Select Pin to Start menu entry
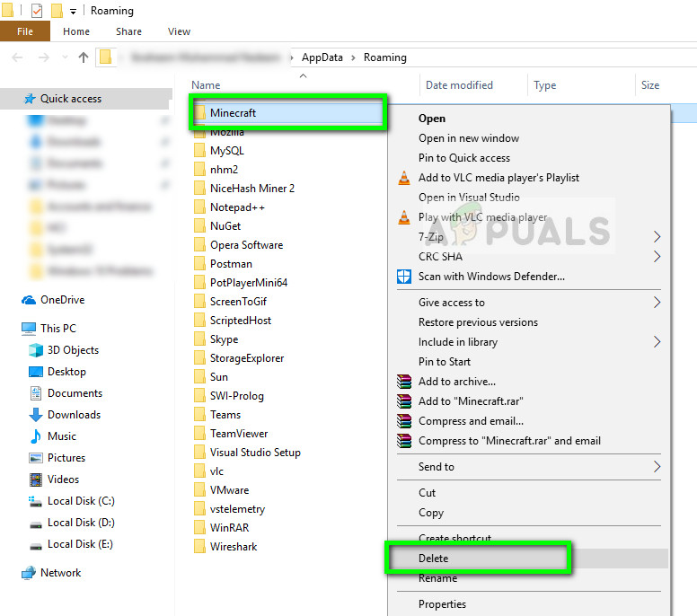The width and height of the screenshot is (697, 616). pyautogui.click(x=444, y=362)
